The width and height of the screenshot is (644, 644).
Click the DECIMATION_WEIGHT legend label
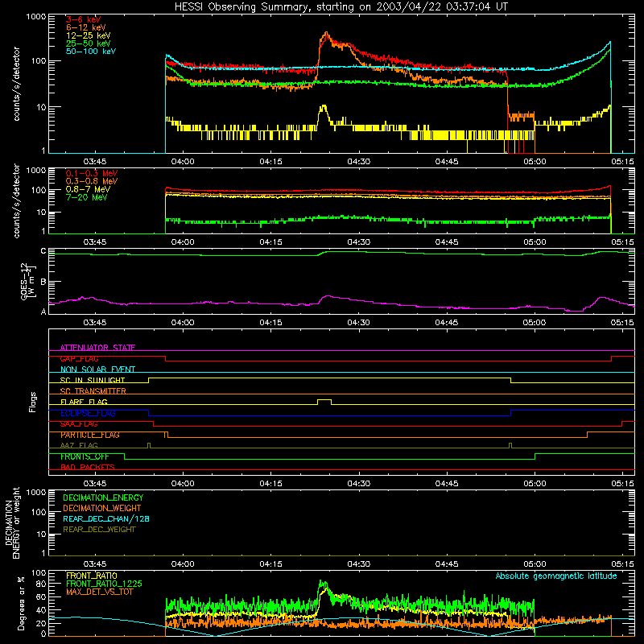102,508
